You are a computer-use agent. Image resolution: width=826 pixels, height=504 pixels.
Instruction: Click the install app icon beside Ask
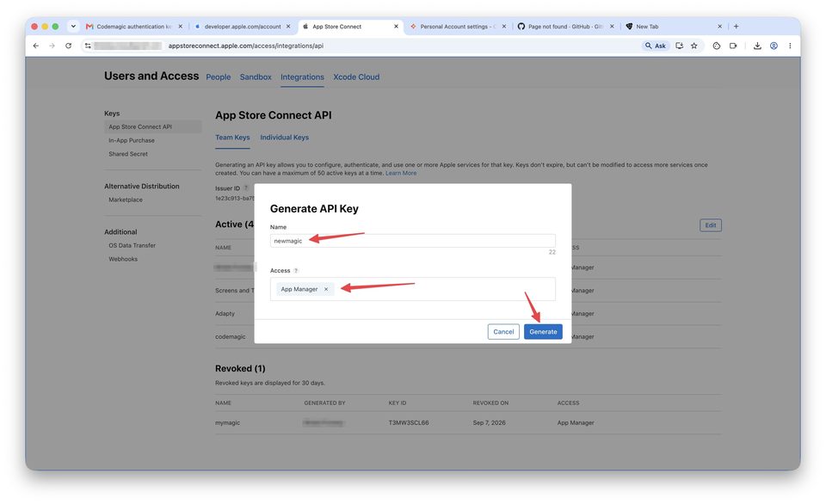[680, 46]
